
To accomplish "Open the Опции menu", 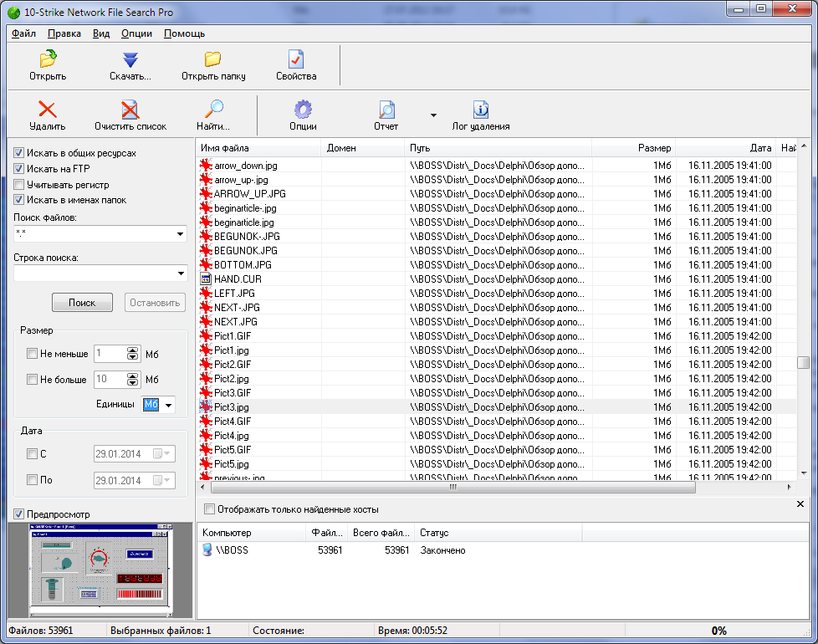I will coord(136,33).
